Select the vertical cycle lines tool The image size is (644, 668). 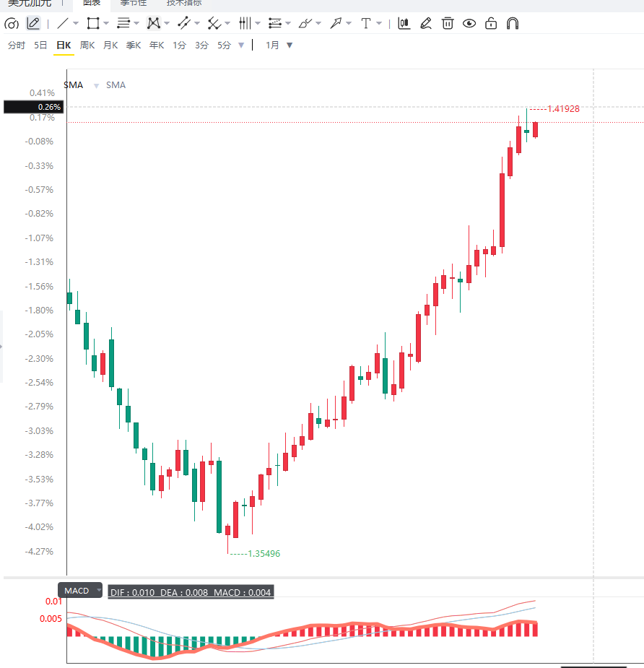click(245, 23)
